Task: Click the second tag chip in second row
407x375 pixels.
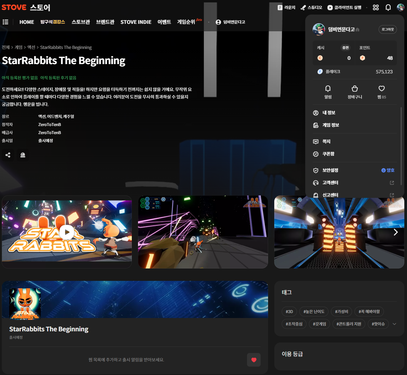Action: [x=319, y=324]
